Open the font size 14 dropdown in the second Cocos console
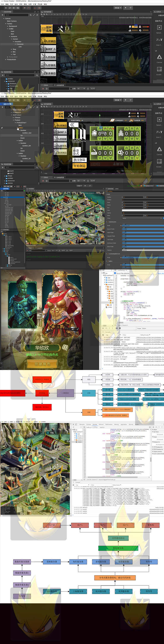The height and width of the screenshot is (644, 164). pos(93,181)
